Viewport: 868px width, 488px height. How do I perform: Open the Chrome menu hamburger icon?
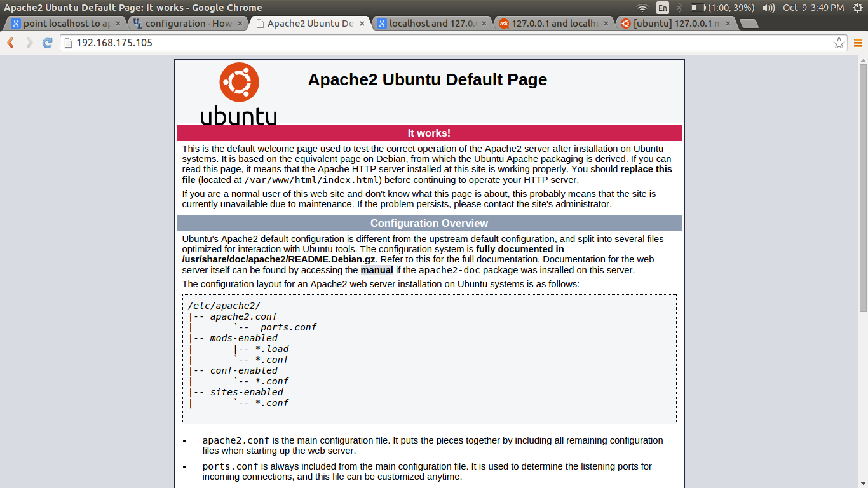pyautogui.click(x=858, y=43)
